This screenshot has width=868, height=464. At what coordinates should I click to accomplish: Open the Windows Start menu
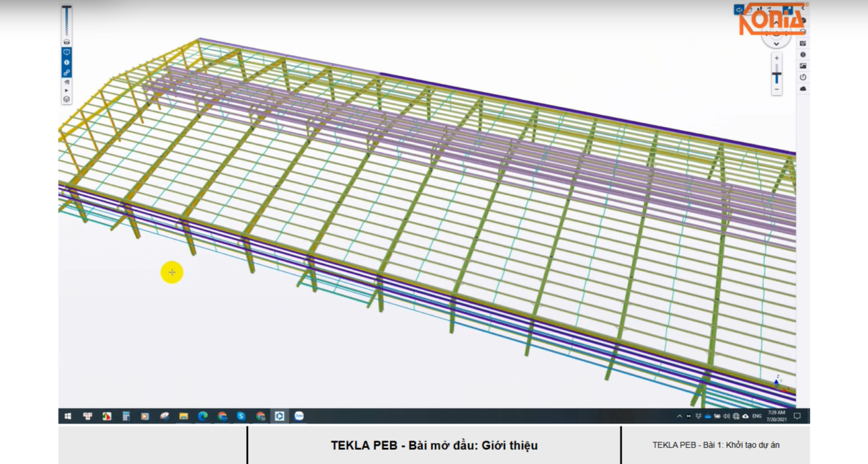coord(68,416)
